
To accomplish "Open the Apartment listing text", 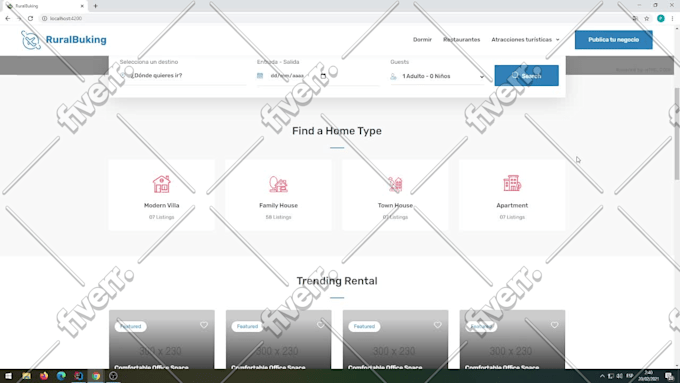I will pos(512,206).
